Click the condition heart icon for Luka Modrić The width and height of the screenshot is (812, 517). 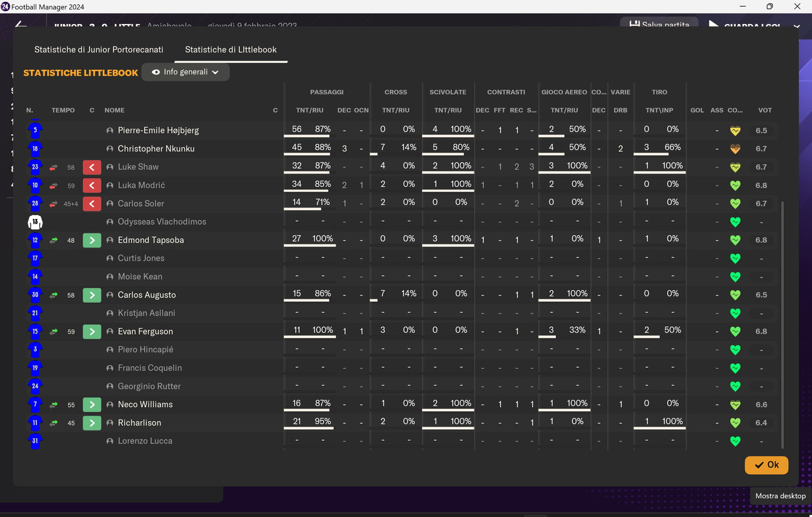pos(734,185)
